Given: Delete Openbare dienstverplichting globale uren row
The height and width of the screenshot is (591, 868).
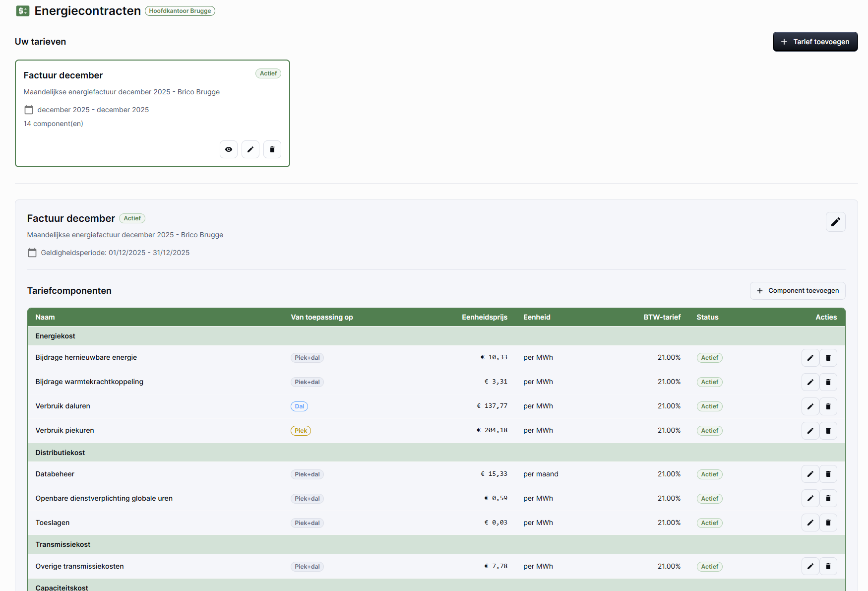Looking at the screenshot, I should point(828,499).
